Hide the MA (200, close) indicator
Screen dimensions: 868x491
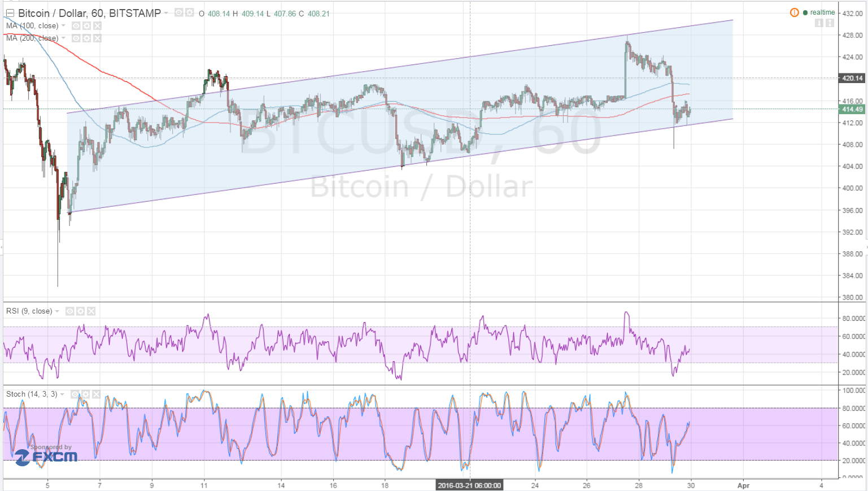tap(76, 38)
